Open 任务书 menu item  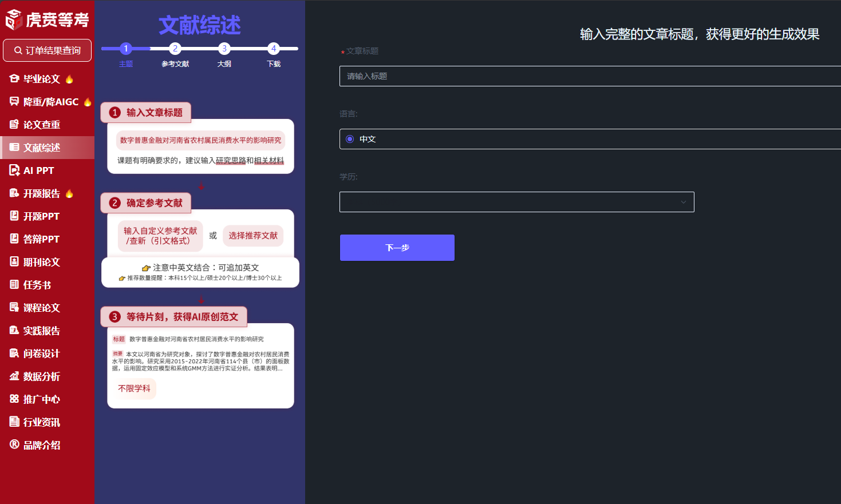[48, 285]
